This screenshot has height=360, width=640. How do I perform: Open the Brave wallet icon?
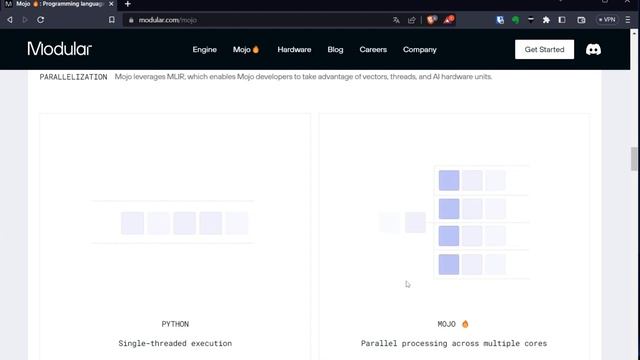(x=581, y=20)
